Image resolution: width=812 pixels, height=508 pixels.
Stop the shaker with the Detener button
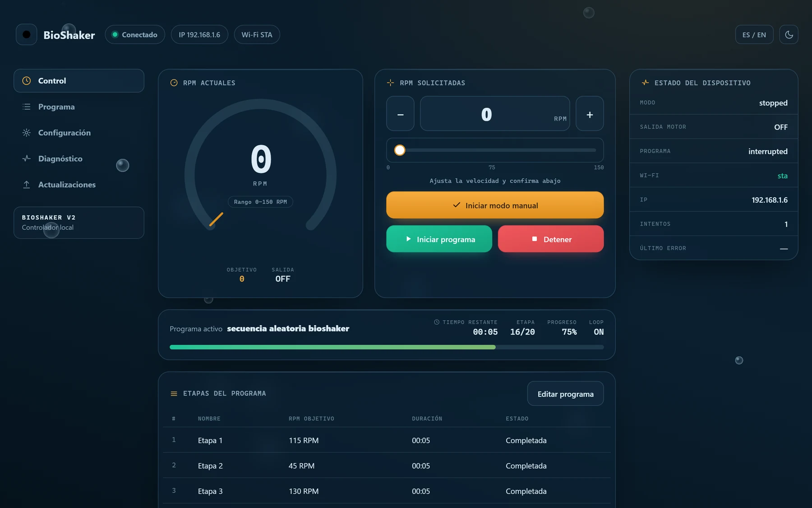pos(551,239)
